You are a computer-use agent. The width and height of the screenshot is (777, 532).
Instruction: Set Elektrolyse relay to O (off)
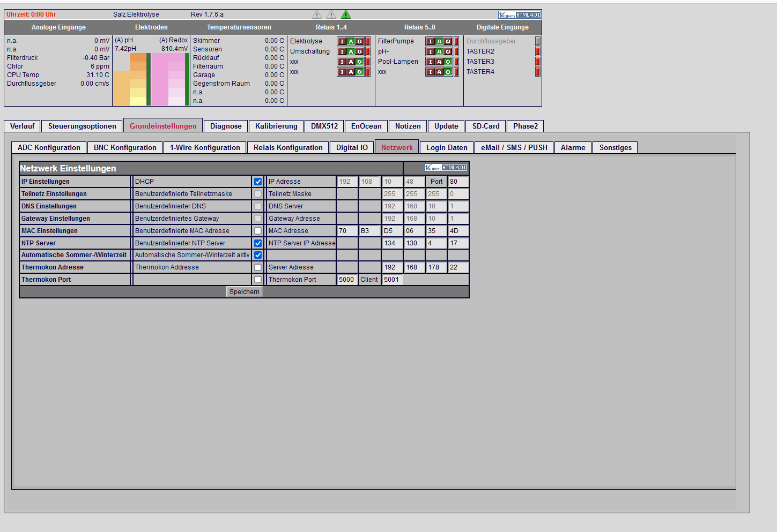coord(359,41)
